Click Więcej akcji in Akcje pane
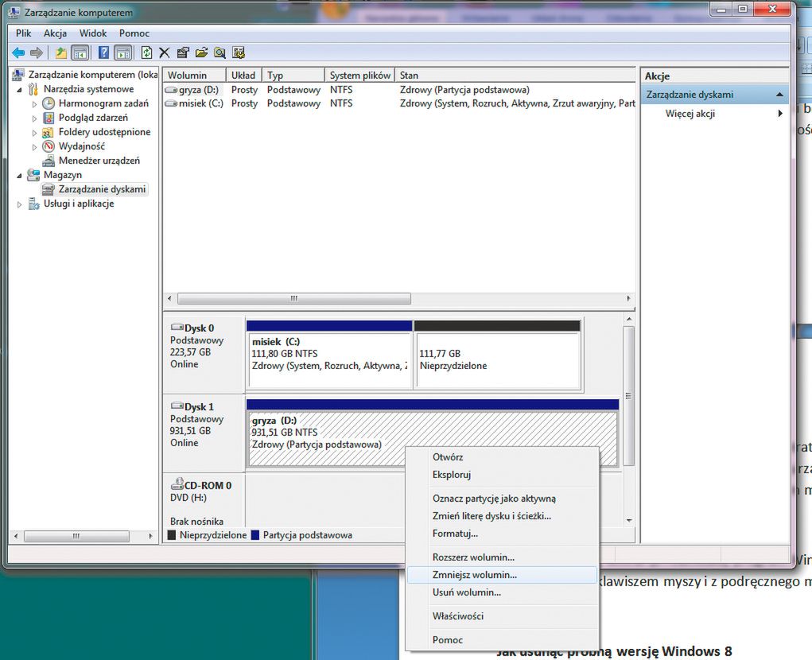 tap(690, 114)
